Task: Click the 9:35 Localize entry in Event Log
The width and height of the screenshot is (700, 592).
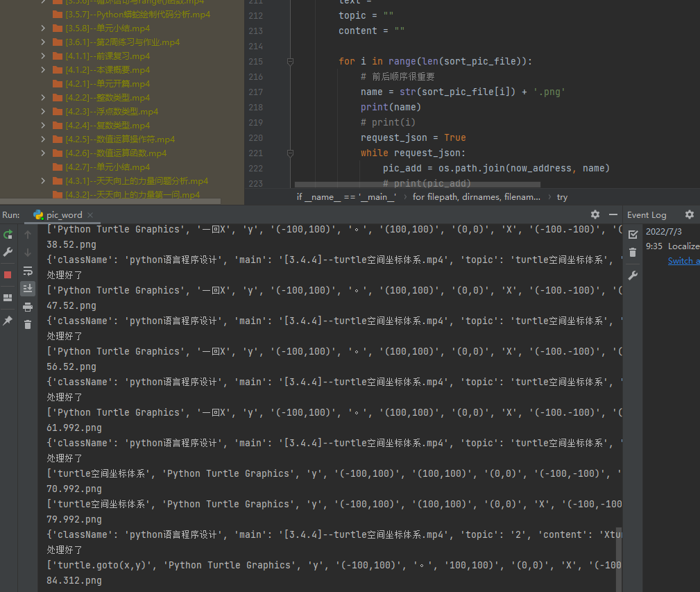Action: (672, 246)
